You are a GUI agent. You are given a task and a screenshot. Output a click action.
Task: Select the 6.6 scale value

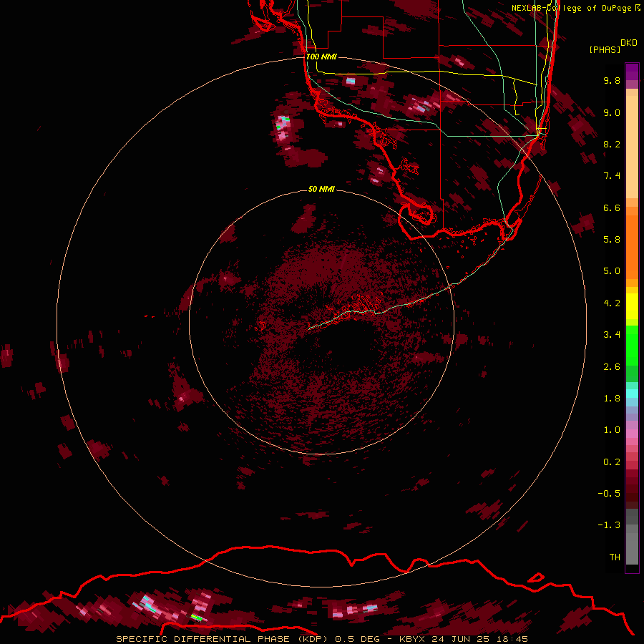click(x=612, y=208)
